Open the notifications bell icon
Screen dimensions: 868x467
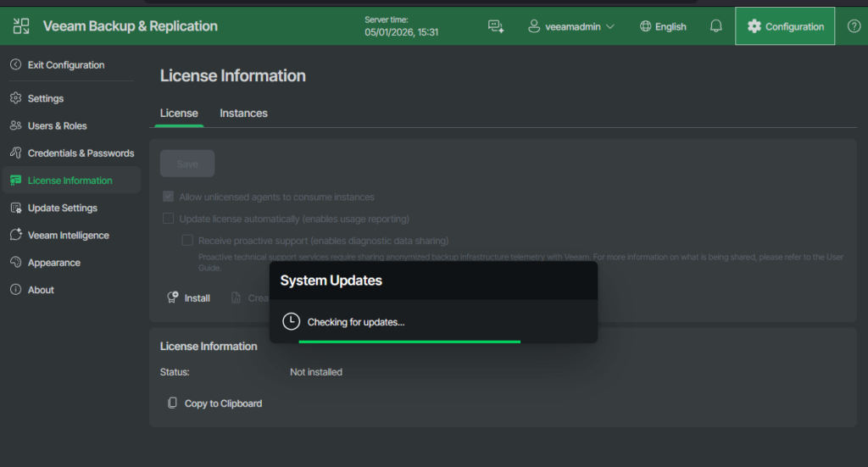tap(716, 26)
